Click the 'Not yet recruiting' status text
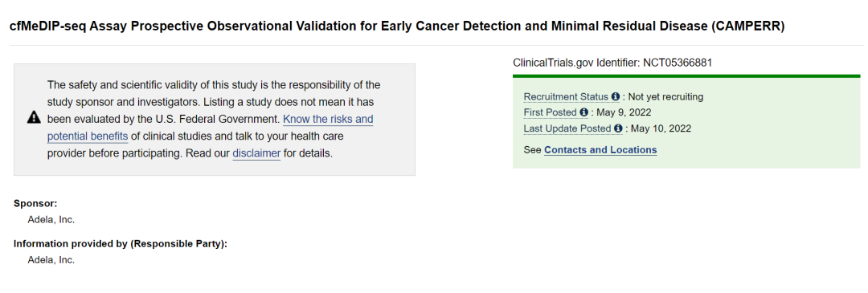868x293 pixels. coord(665,97)
